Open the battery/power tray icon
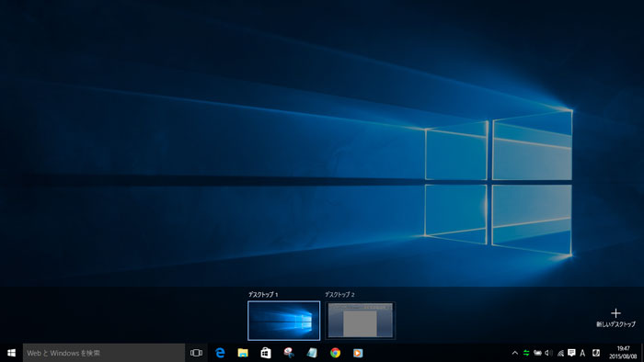The width and height of the screenshot is (644, 362). [537, 353]
